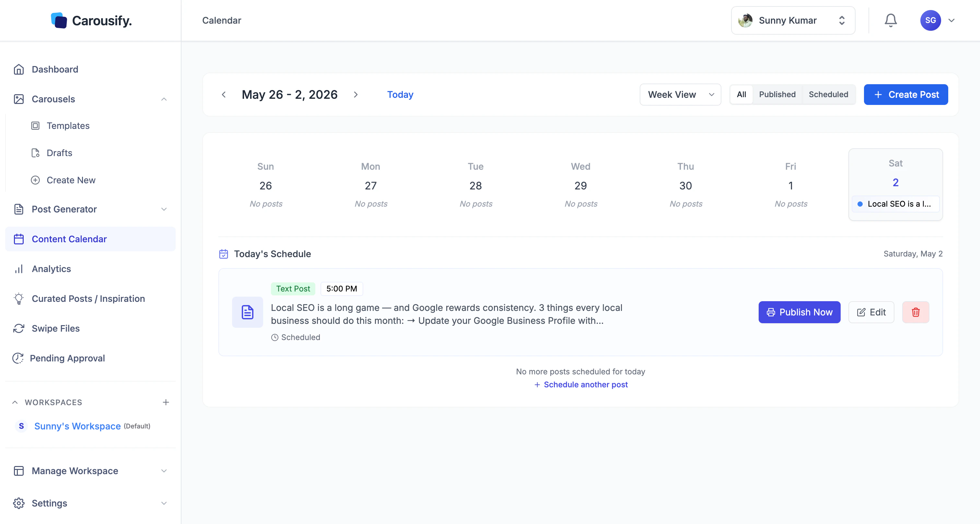Jump to Today link
Image resolution: width=980 pixels, height=524 pixels.
pyautogui.click(x=400, y=94)
